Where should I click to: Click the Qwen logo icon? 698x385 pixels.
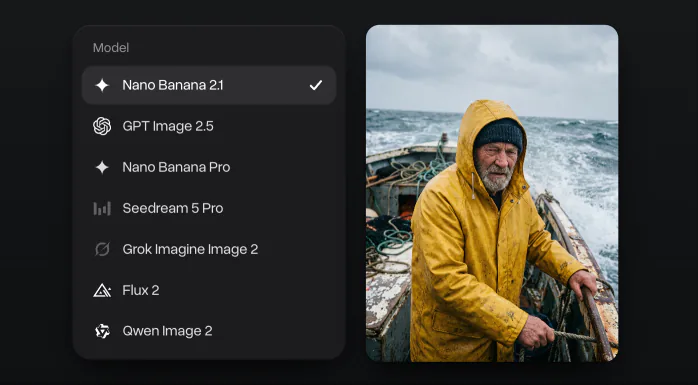[102, 331]
